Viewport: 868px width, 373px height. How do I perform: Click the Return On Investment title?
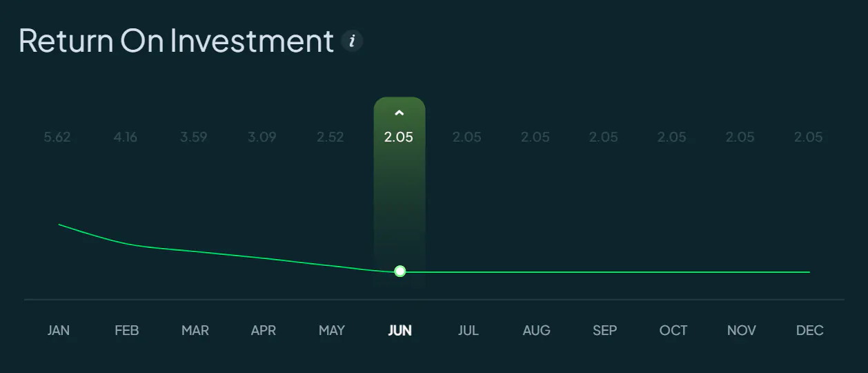coord(177,41)
